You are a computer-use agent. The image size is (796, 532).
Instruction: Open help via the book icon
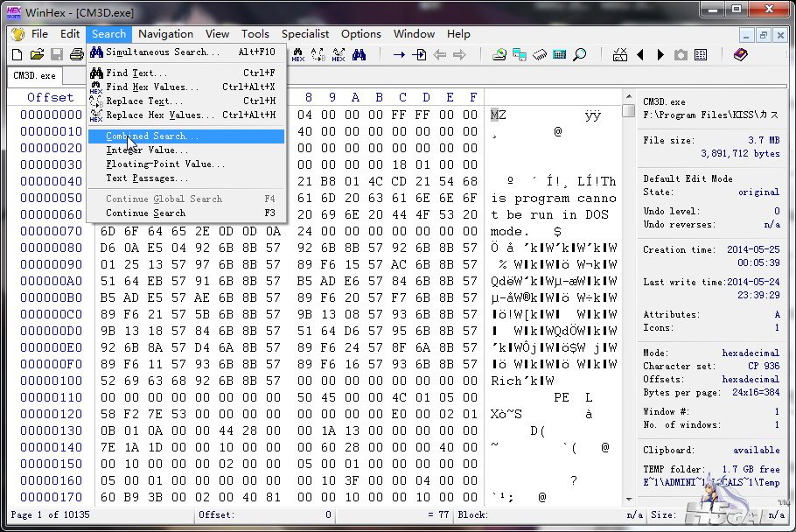coord(741,55)
